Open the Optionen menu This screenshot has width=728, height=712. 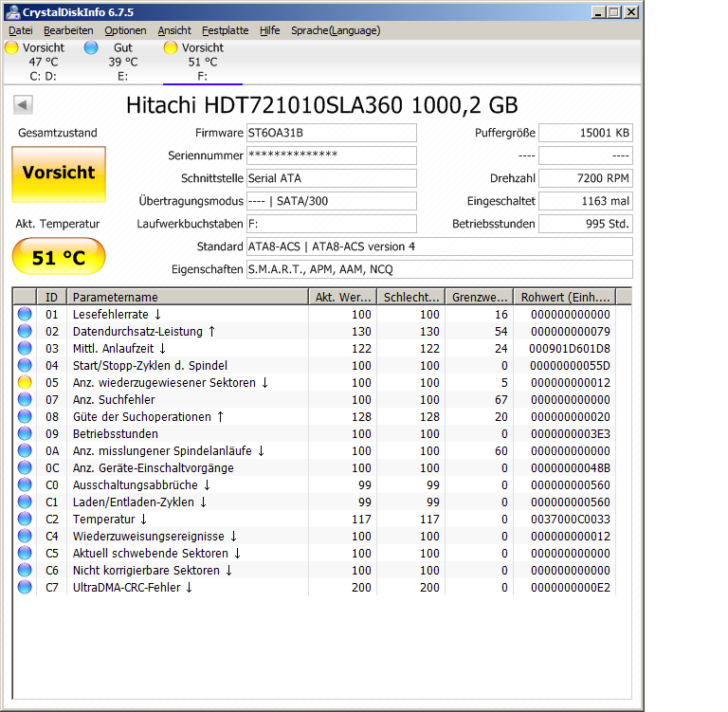pyautogui.click(x=125, y=30)
